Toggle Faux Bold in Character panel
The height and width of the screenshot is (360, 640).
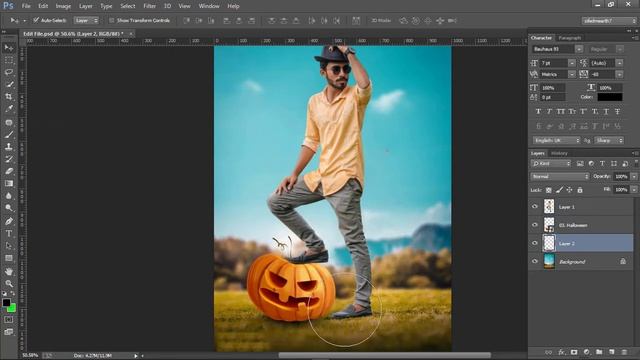pos(538,111)
